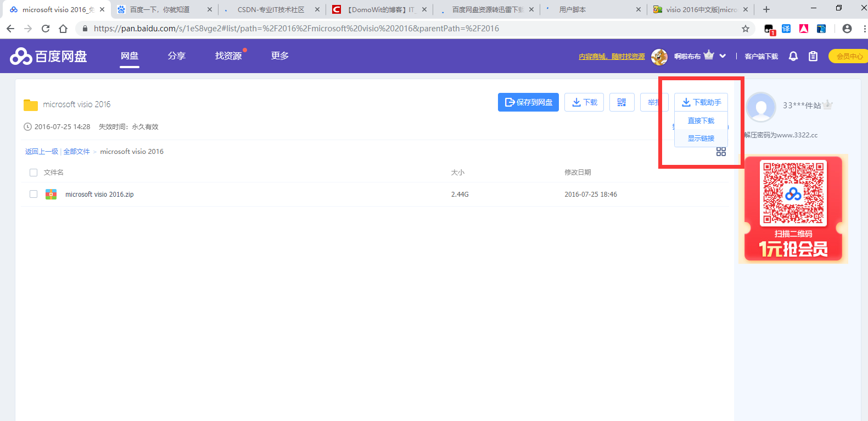Switch to the 百度一下 browser tab

[164, 9]
